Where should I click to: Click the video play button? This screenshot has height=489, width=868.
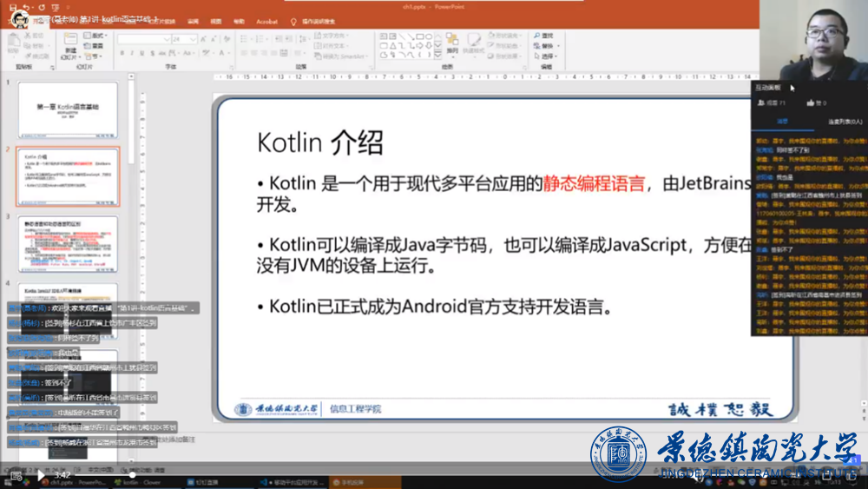coord(41,475)
